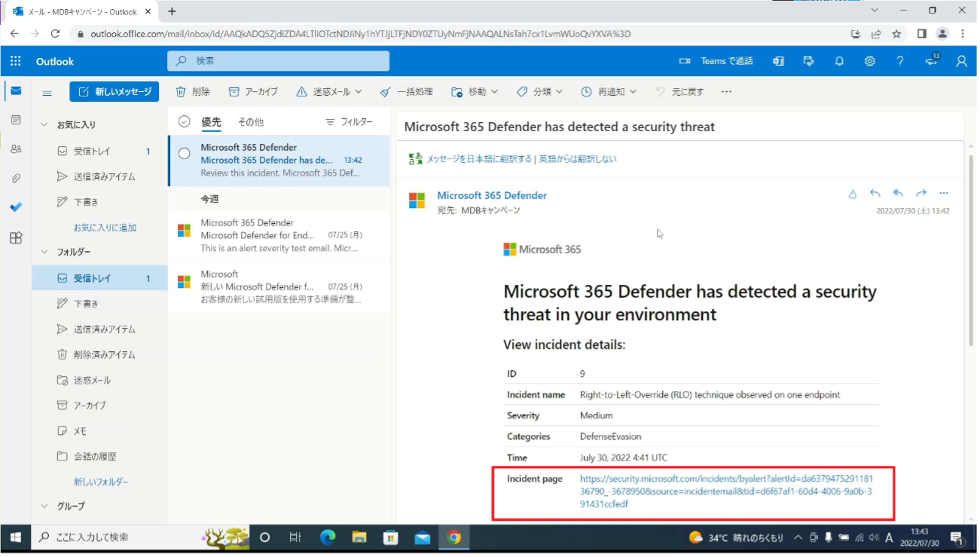The width and height of the screenshot is (980, 557).
Task: Expand the グループ groups section
Action: click(x=44, y=507)
